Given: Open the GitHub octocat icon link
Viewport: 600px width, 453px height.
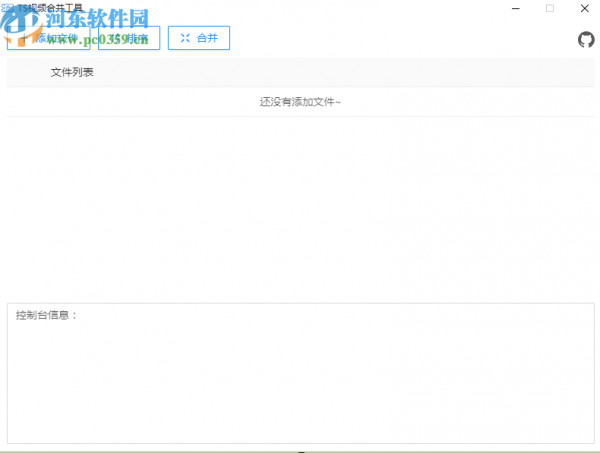Looking at the screenshot, I should pyautogui.click(x=586, y=40).
